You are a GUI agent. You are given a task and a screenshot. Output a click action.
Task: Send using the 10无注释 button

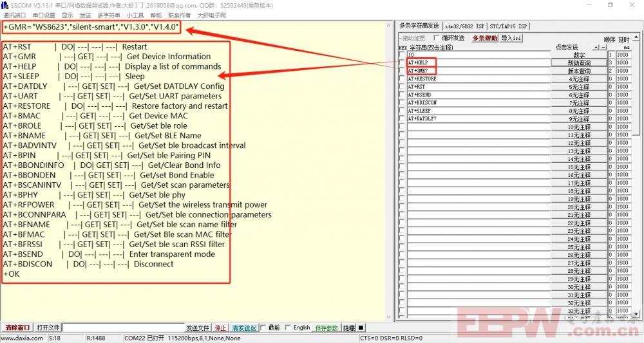click(x=579, y=127)
